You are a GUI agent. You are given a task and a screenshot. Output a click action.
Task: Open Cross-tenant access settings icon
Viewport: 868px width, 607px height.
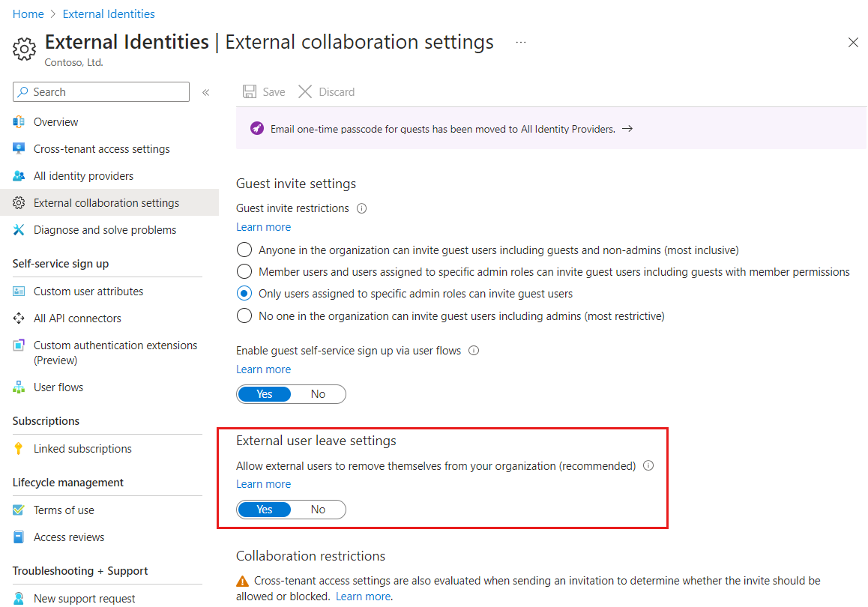(19, 149)
